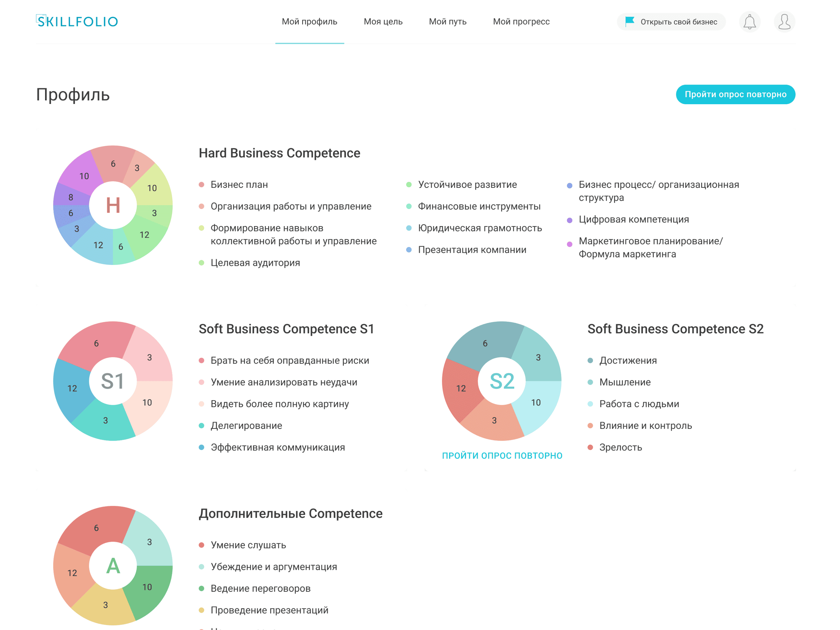The image size is (840, 630).
Task: Click the H center of the Hard competence chart
Action: 113,205
